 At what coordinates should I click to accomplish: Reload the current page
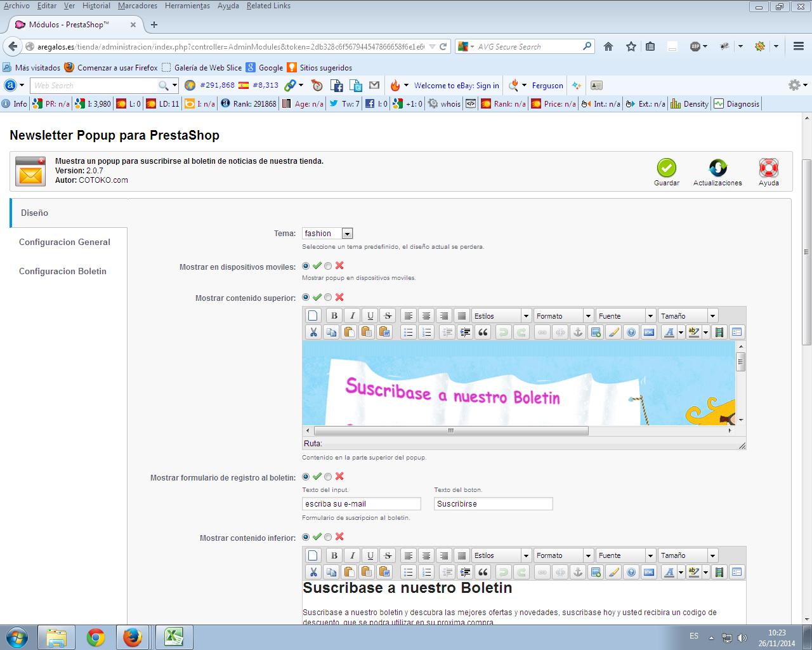click(443, 46)
